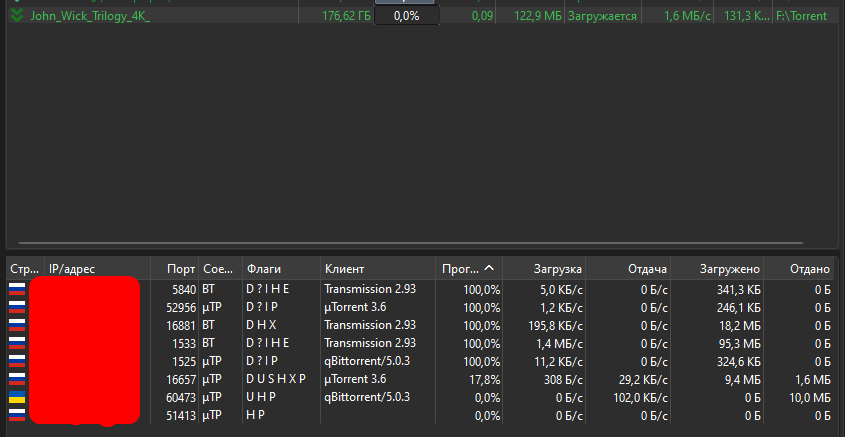Click the country flag on the port 1525 peer
Viewport: 845px width, 437px height.
tap(17, 361)
